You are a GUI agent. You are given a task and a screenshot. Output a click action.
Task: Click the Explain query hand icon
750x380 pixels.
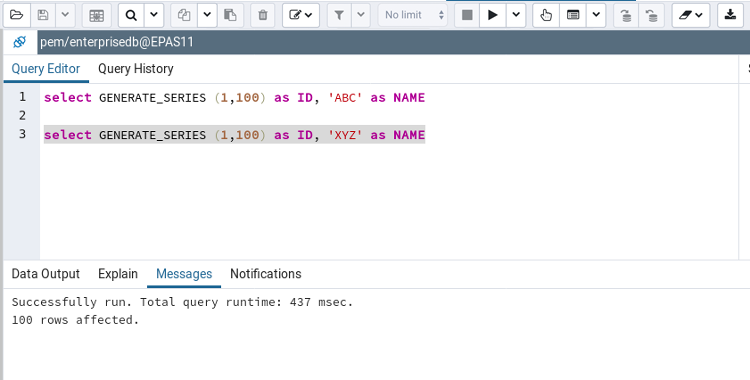click(546, 15)
